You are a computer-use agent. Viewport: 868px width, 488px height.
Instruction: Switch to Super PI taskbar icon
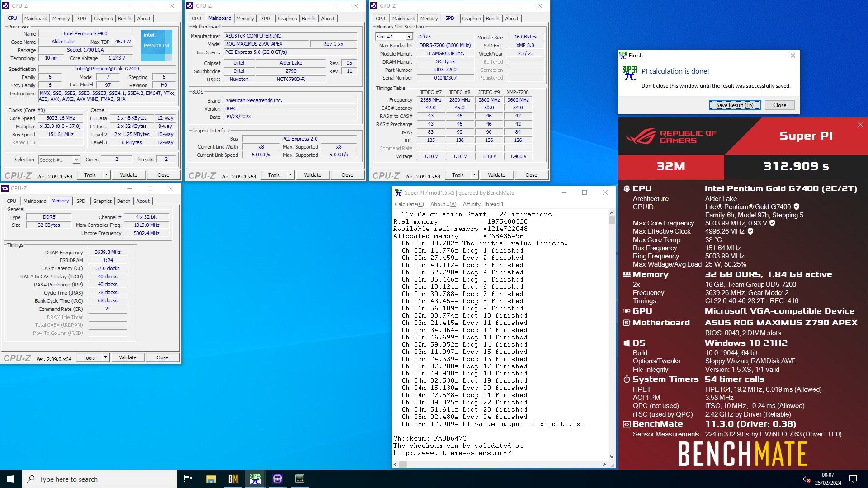coord(255,479)
